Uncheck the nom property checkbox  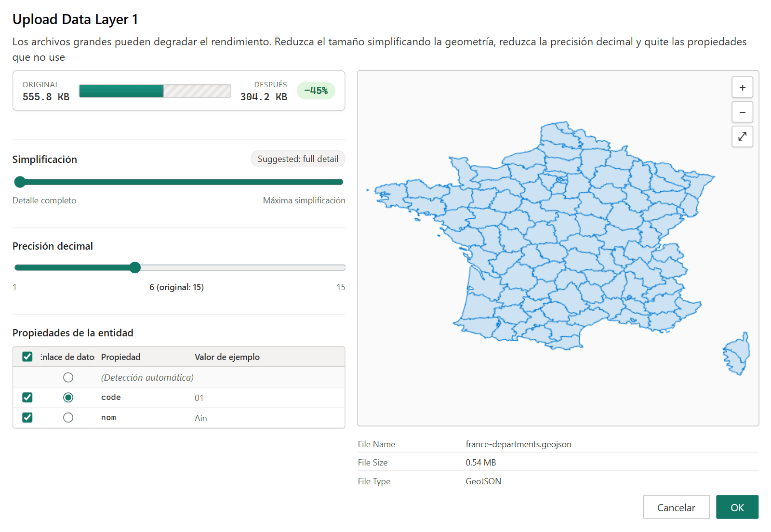pos(27,417)
